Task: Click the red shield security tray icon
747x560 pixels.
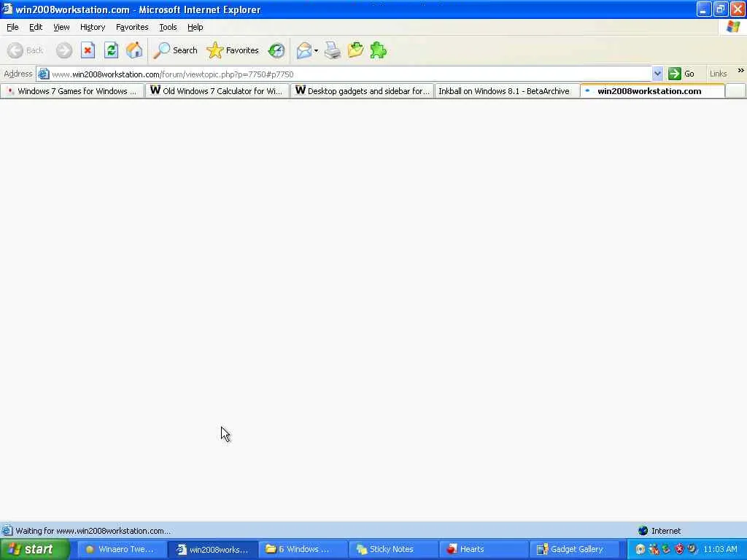Action: coord(679,549)
